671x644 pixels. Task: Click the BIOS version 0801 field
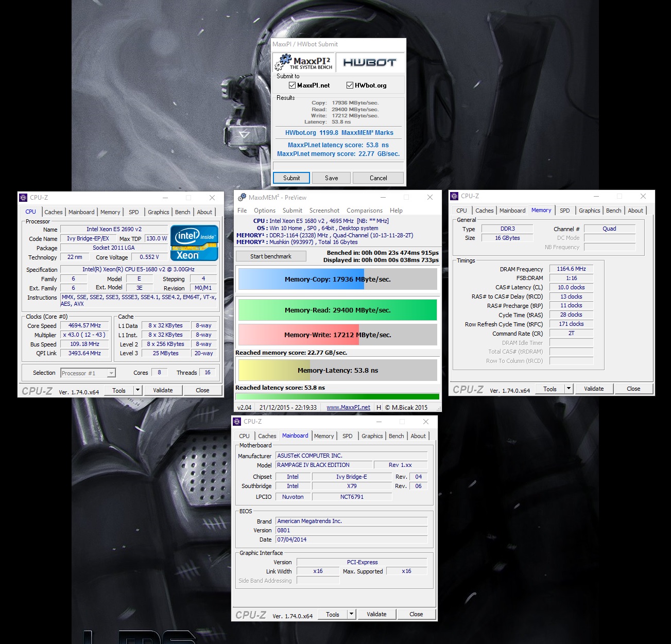pos(351,530)
